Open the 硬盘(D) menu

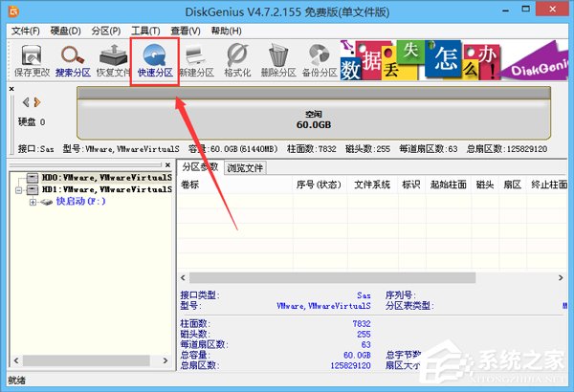click(x=64, y=31)
